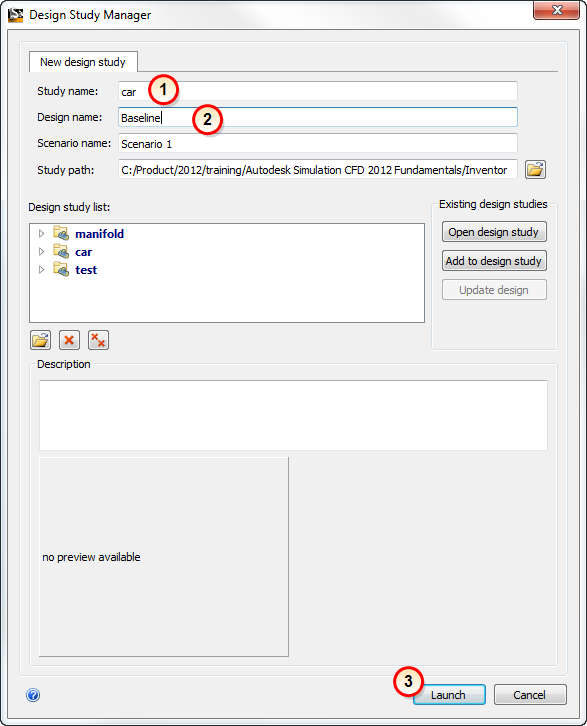Click the manifold study folder icon
This screenshot has width=587, height=726.
61,233
